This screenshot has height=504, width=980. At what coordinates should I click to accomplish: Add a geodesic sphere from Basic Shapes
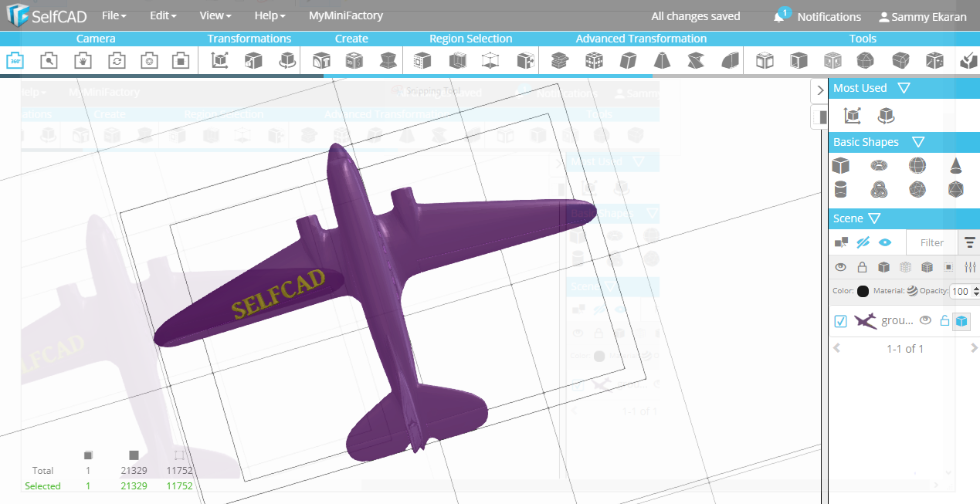917,189
